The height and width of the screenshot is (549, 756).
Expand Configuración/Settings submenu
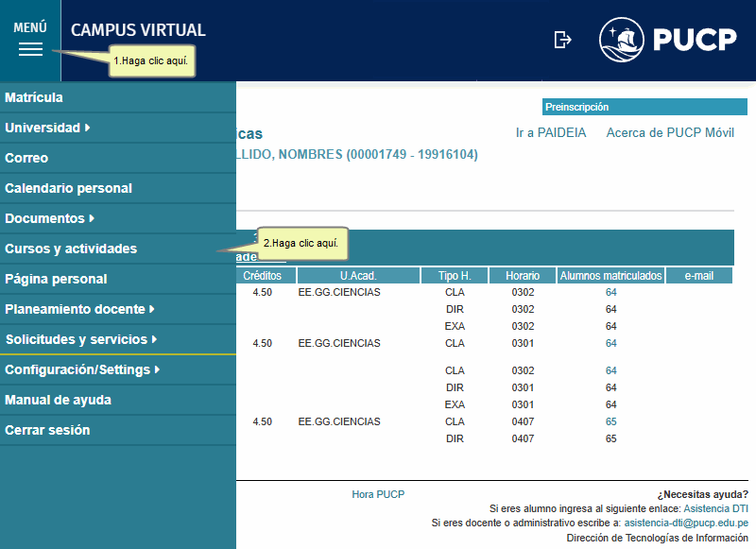pyautogui.click(x=117, y=369)
